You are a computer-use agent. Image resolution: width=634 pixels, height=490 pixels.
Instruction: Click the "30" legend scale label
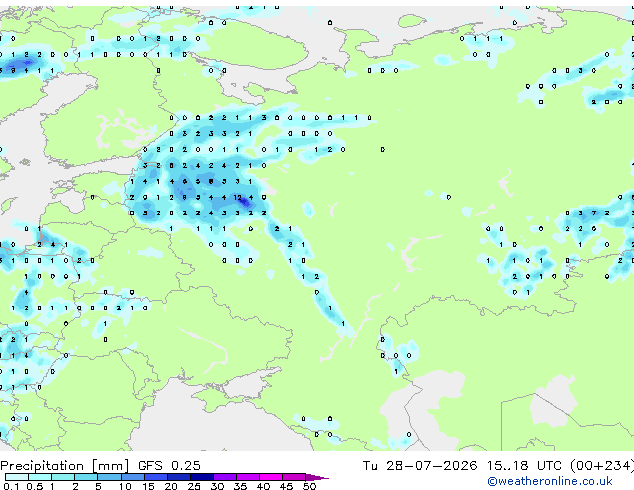pyautogui.click(x=217, y=486)
